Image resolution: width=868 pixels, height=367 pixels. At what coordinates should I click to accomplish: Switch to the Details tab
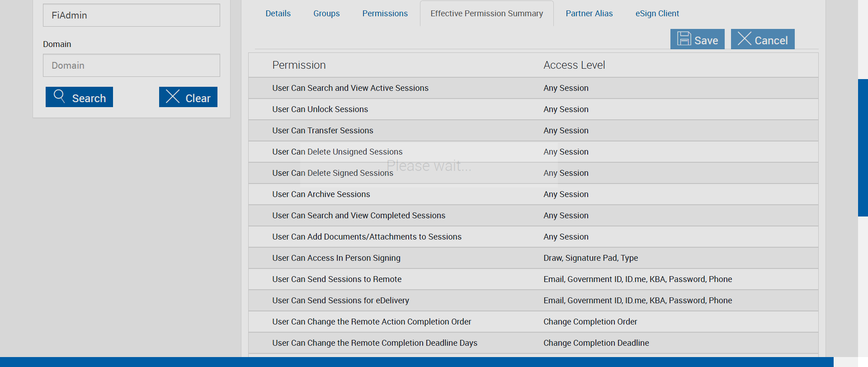click(x=278, y=14)
